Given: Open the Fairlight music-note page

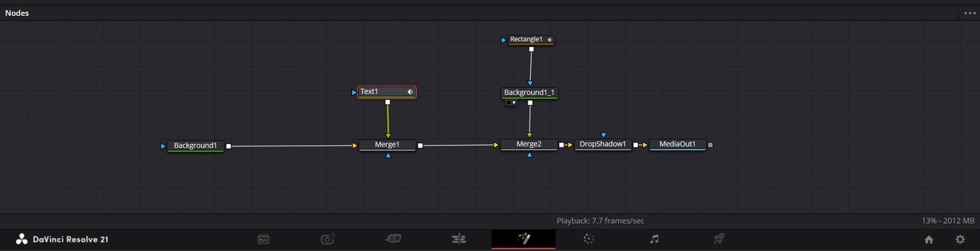Looking at the screenshot, I should 654,239.
